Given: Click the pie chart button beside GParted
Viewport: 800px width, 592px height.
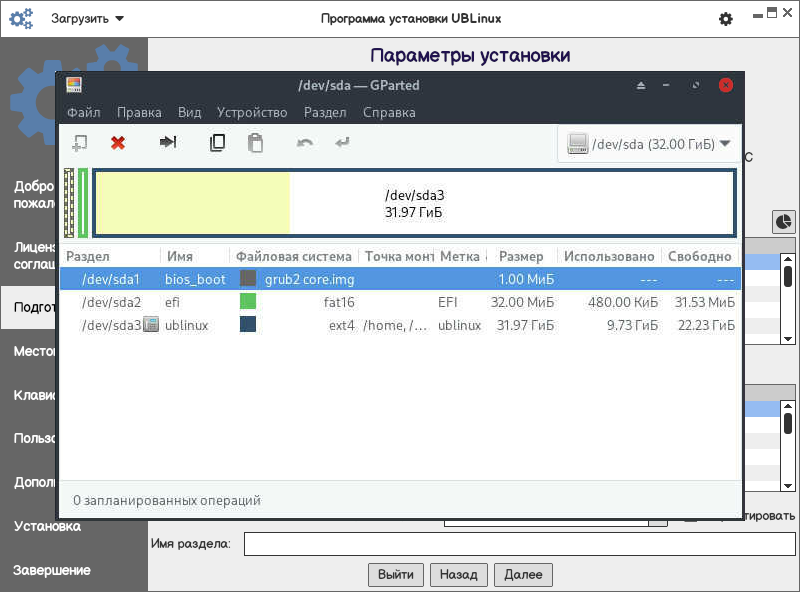Looking at the screenshot, I should coord(783,222).
